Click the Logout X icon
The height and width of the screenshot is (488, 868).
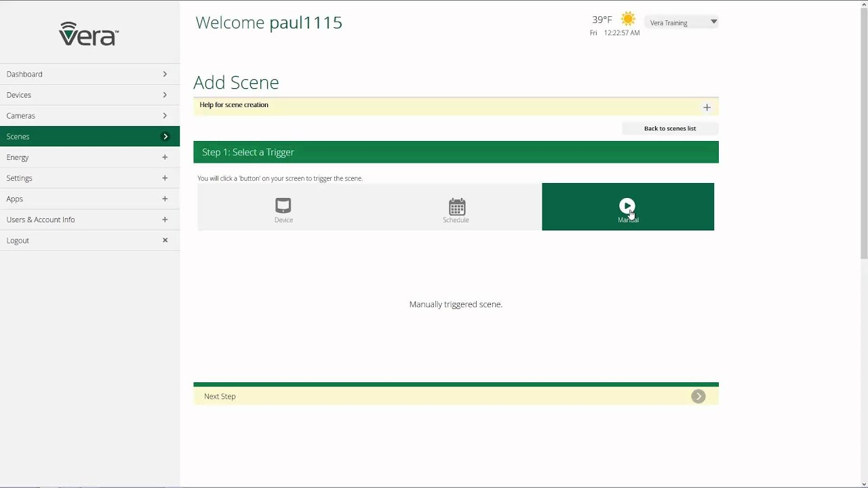165,240
